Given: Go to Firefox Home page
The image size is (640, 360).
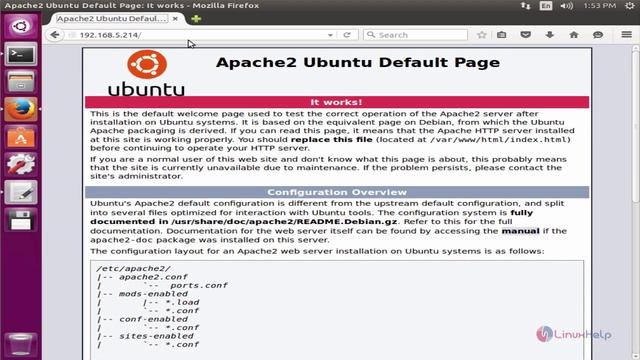Looking at the screenshot, I should click(x=574, y=35).
